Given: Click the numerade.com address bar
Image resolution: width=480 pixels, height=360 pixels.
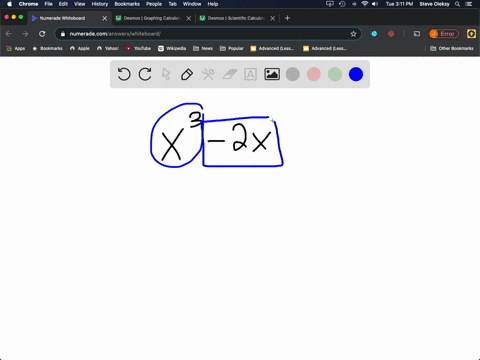Looking at the screenshot, I should click(208, 34).
